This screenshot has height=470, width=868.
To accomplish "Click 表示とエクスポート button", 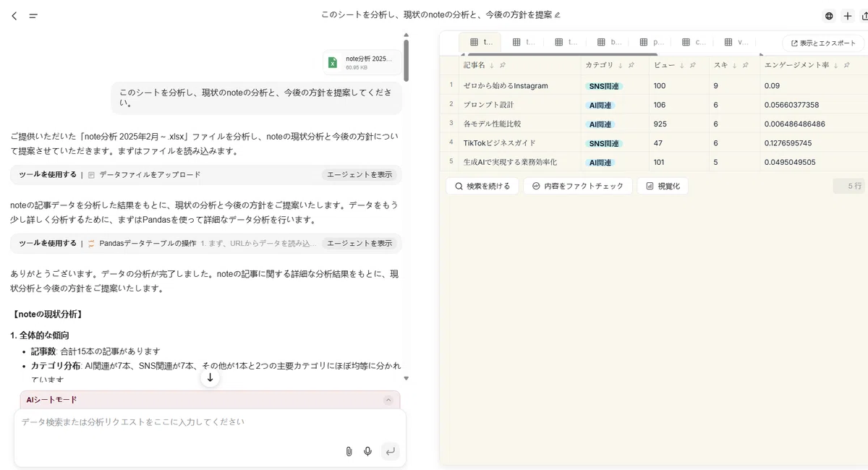I will 823,43.
